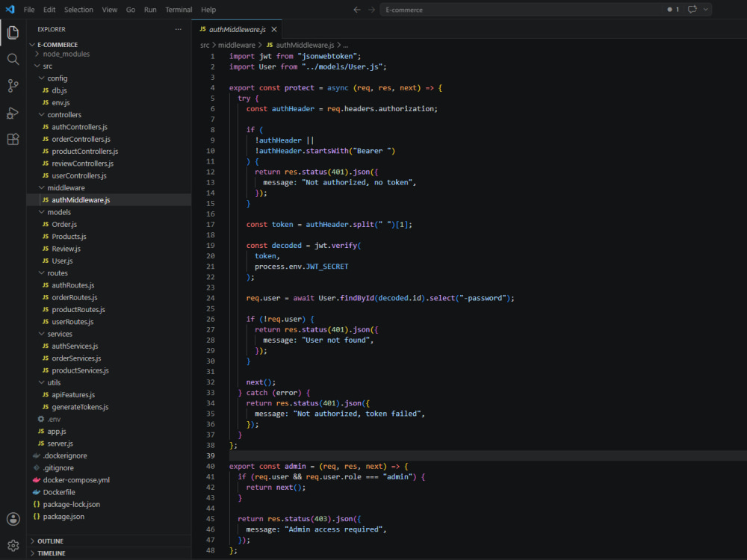Open the View menu

pyautogui.click(x=110, y=10)
